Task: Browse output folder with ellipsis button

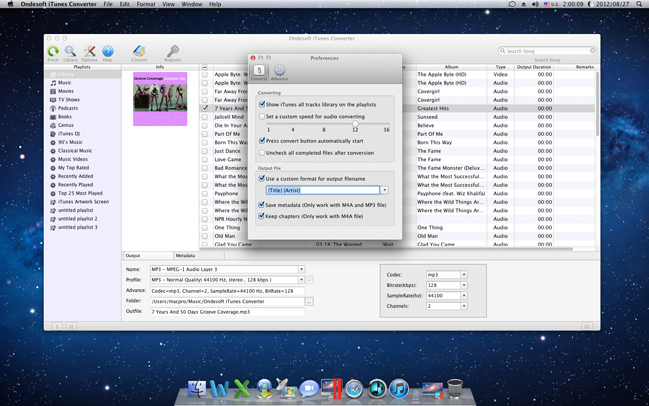Action: coord(309,302)
